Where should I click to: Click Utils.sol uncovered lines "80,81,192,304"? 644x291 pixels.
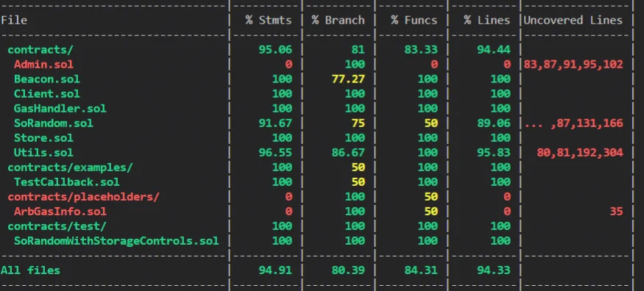pos(580,153)
